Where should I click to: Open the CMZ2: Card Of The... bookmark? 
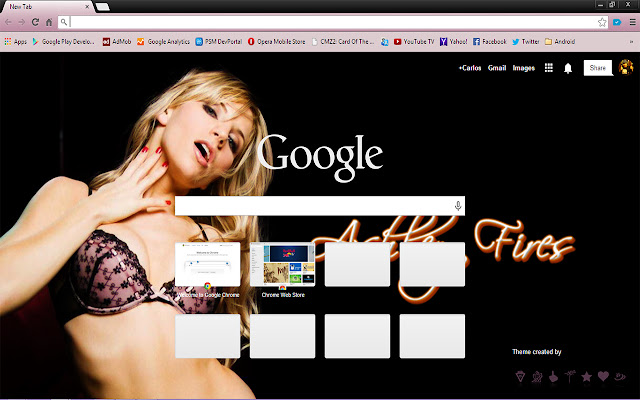(343, 41)
